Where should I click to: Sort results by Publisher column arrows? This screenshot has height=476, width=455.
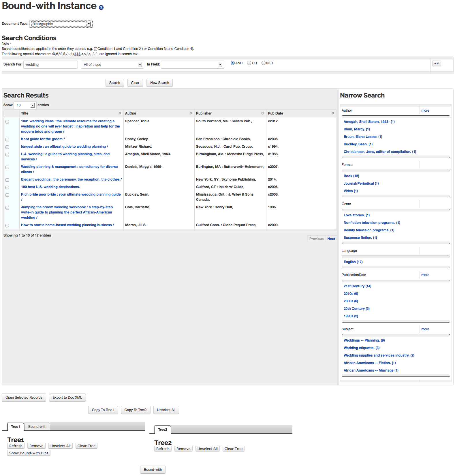coord(262,113)
